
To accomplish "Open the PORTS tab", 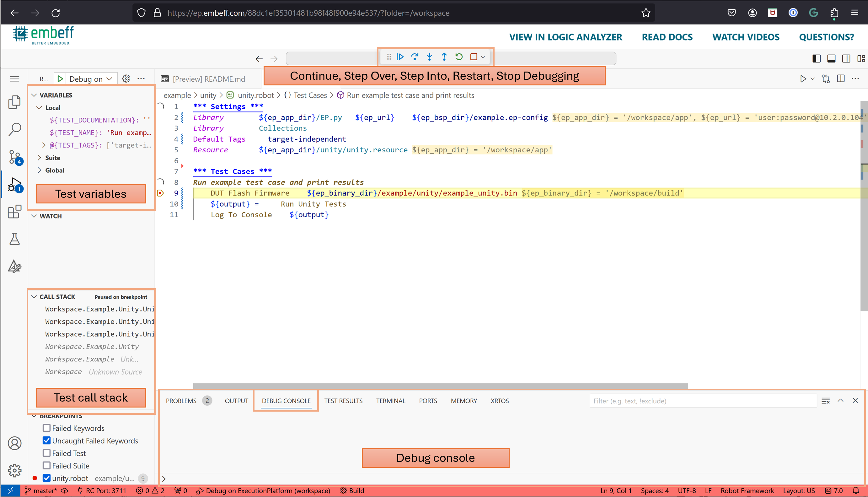I will [x=428, y=401].
